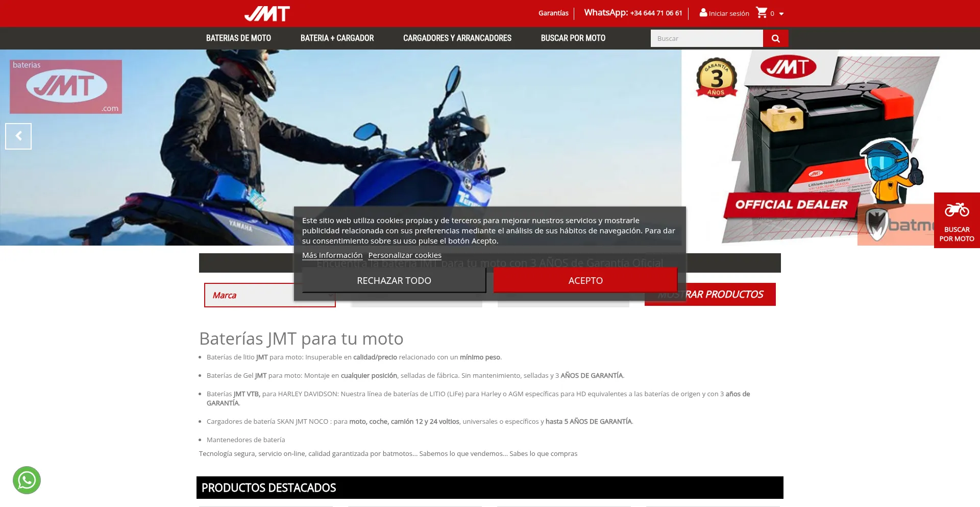Viewport: 980px width, 507px height.
Task: Click the baterias JMT.com banner logo
Action: pos(66,86)
